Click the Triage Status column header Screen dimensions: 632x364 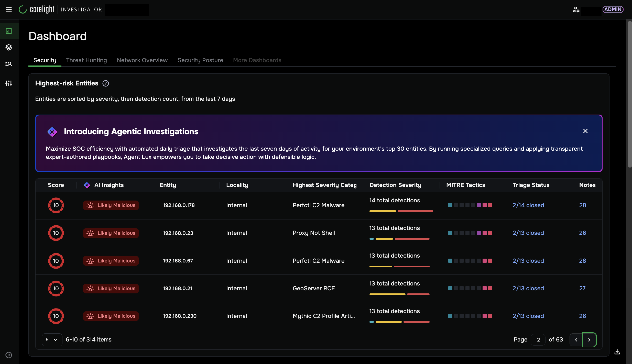[x=531, y=185]
